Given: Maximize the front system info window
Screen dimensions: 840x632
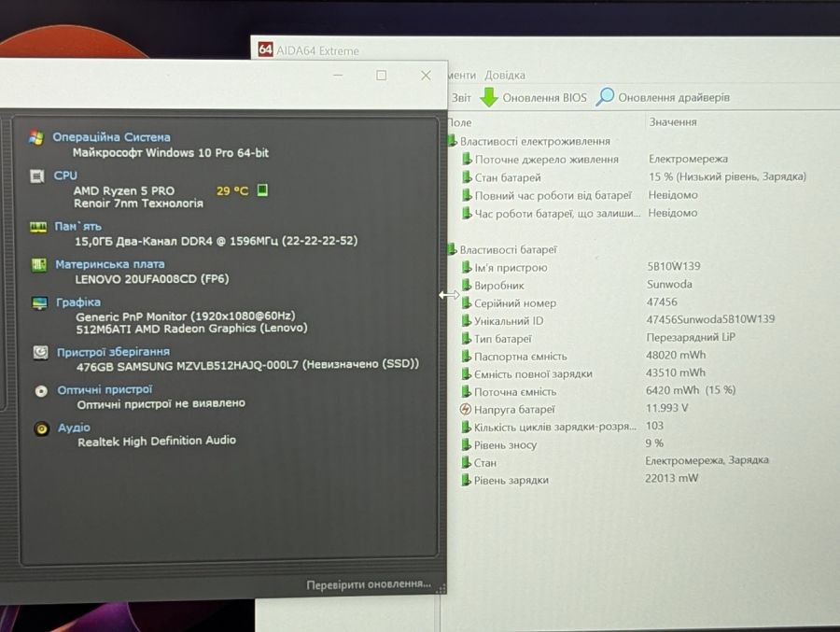Looking at the screenshot, I should [x=382, y=75].
